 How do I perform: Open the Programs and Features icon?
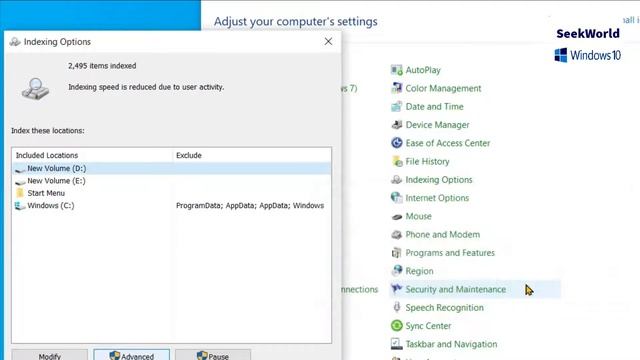(396, 253)
